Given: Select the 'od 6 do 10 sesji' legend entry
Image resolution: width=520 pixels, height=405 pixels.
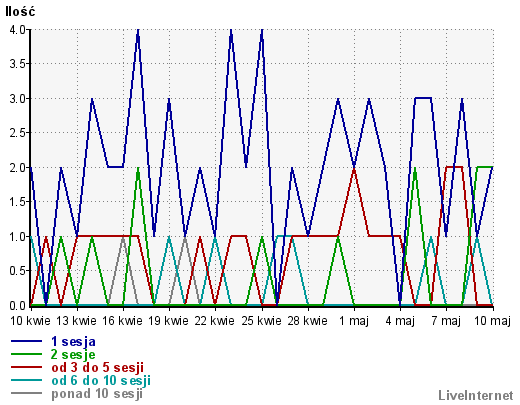Looking at the screenshot, I should tap(101, 380).
